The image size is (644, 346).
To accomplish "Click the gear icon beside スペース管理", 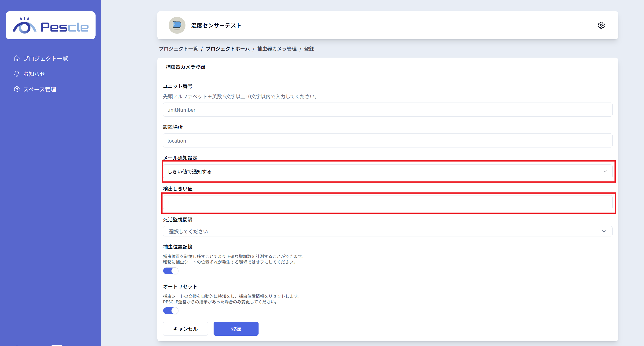I will point(17,89).
